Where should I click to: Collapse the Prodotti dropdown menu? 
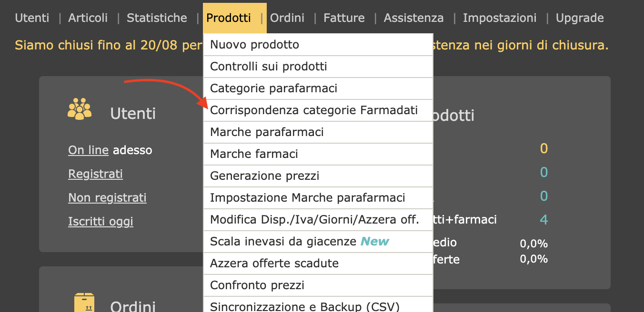[229, 18]
